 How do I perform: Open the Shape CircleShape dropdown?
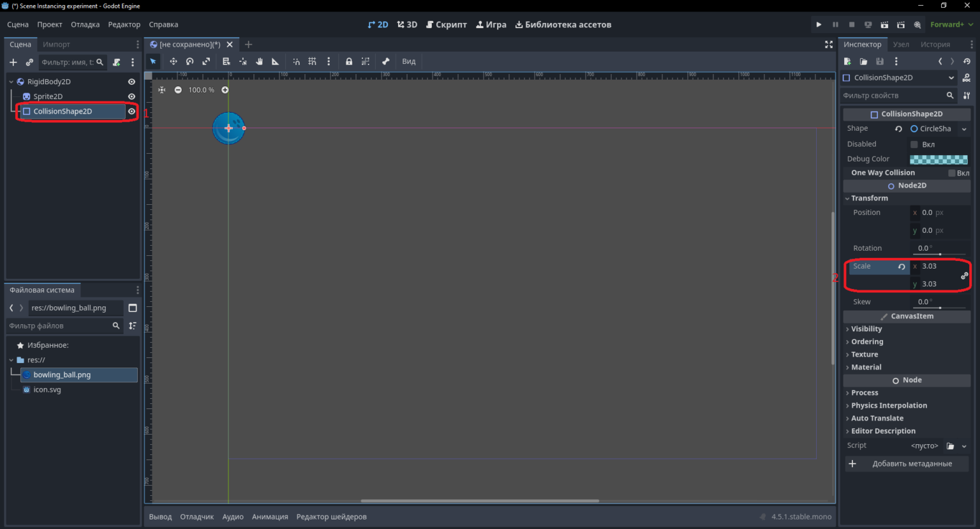939,129
